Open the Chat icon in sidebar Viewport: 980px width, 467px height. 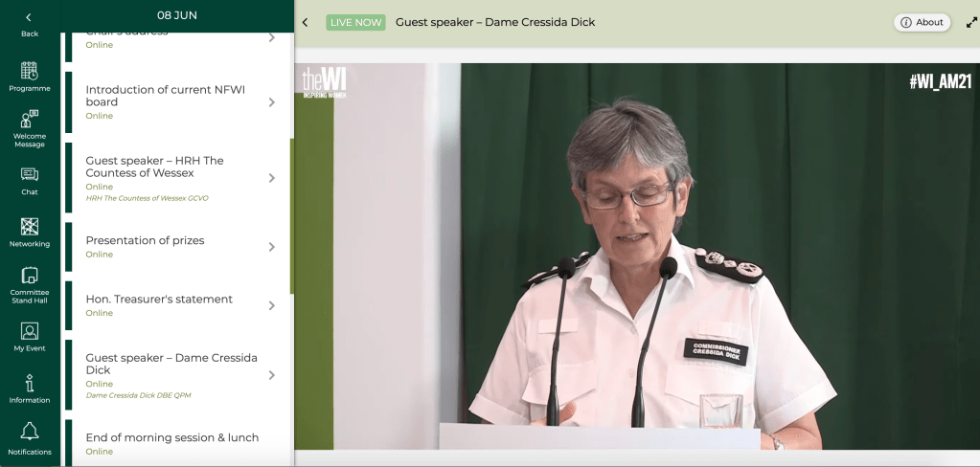click(30, 174)
